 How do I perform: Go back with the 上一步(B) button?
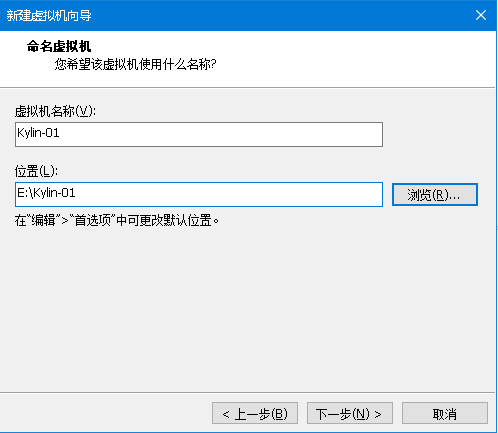click(x=255, y=413)
